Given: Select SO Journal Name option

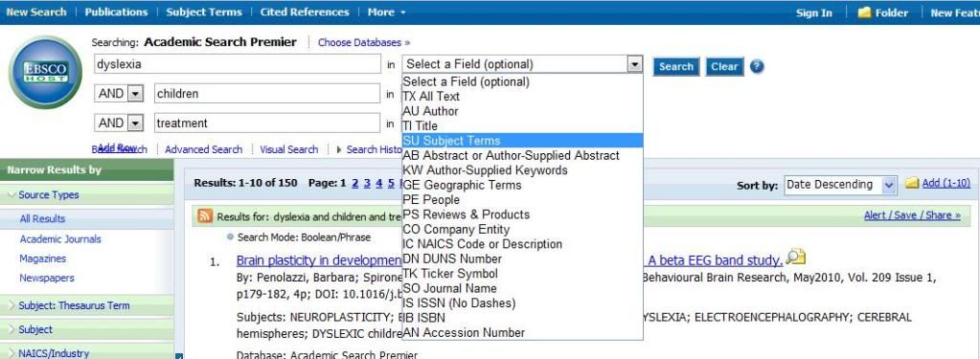Looking at the screenshot, I should pos(522,288).
